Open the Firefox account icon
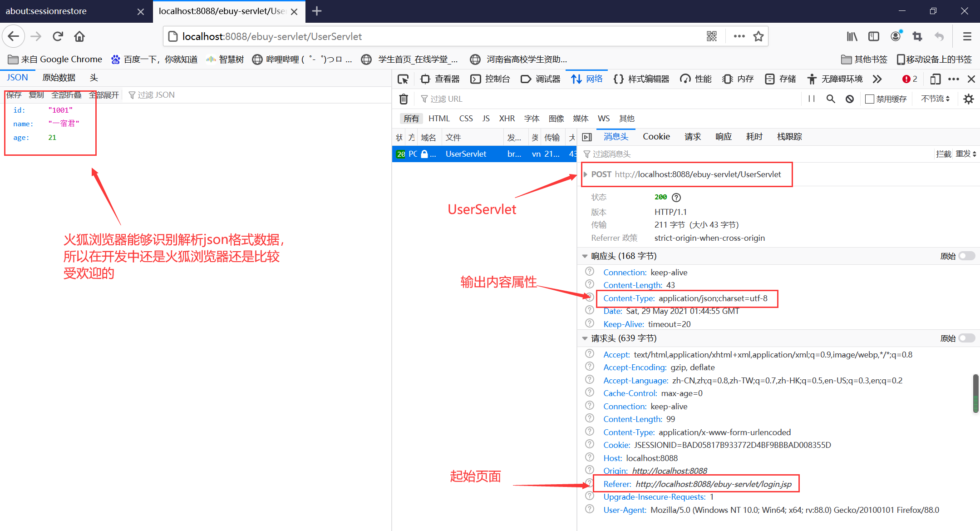 [x=896, y=36]
